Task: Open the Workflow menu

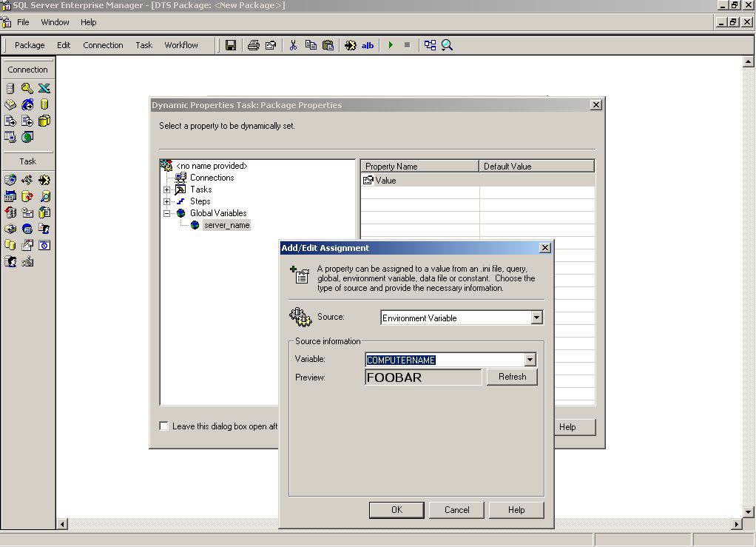Action: (180, 45)
